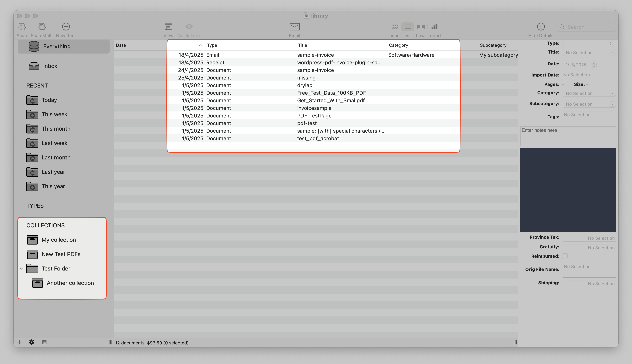Click the sidebar resize handle in footer
This screenshot has height=364, width=632.
tap(110, 342)
